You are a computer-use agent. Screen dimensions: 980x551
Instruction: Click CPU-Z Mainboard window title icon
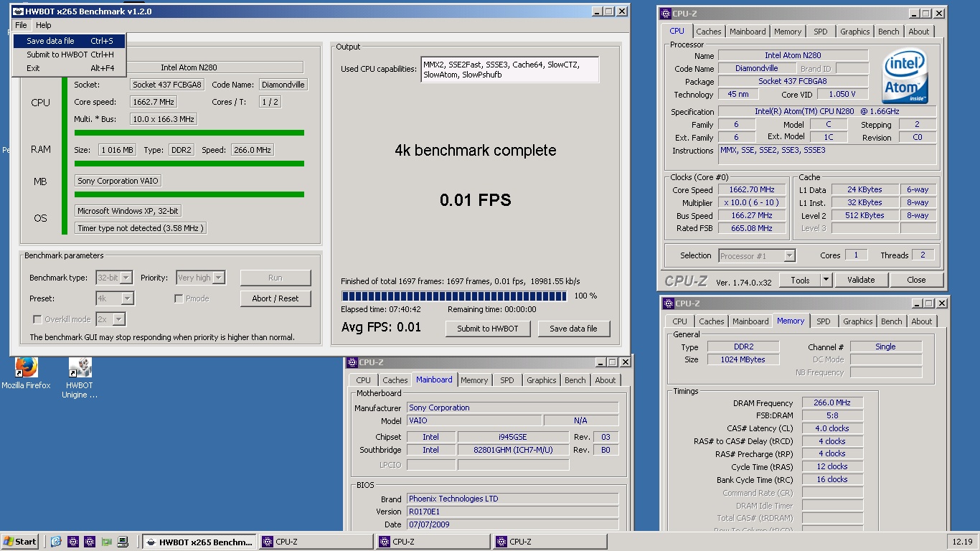pos(352,362)
